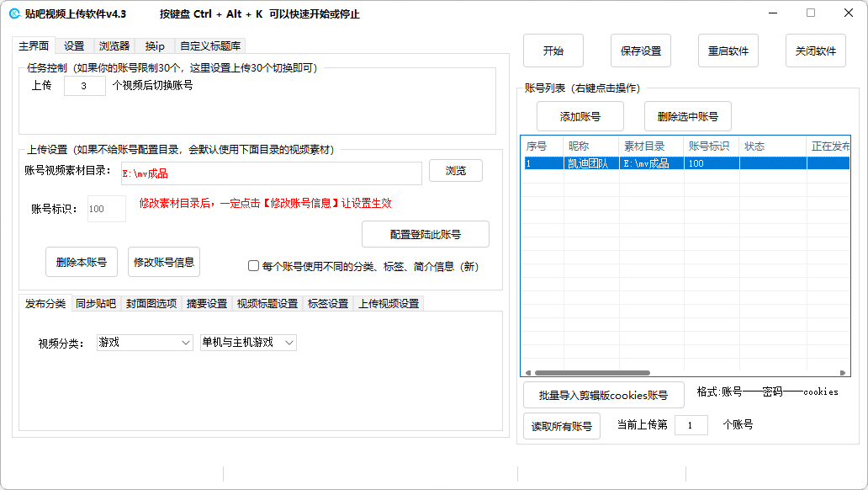Screen dimensions: 868x490
Task: Click the 账号标识 column header
Action: click(712, 146)
